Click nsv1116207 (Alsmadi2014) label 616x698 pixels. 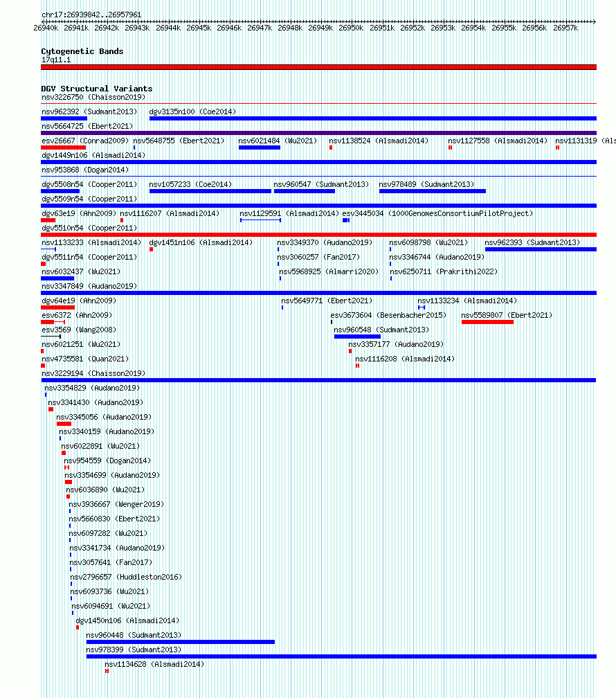[170, 214]
